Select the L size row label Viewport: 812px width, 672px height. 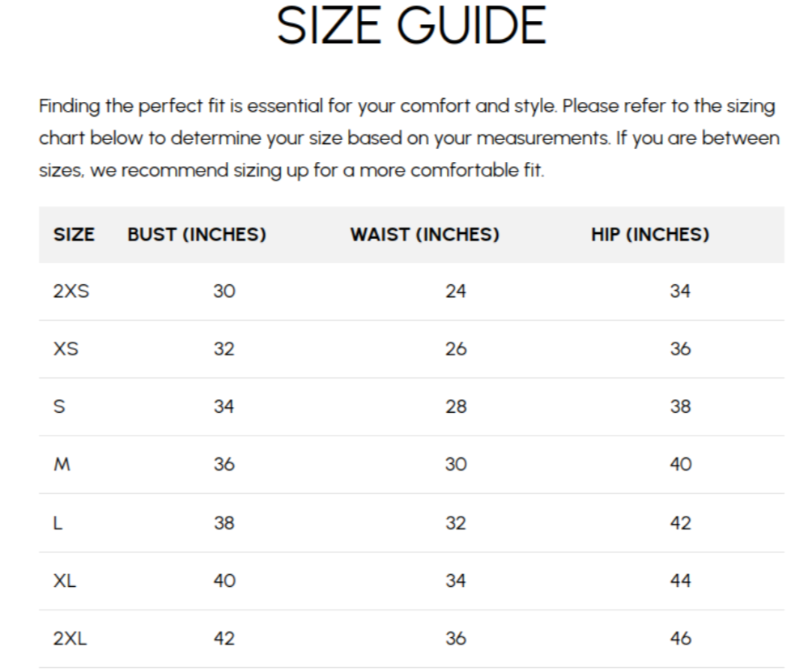(57, 523)
